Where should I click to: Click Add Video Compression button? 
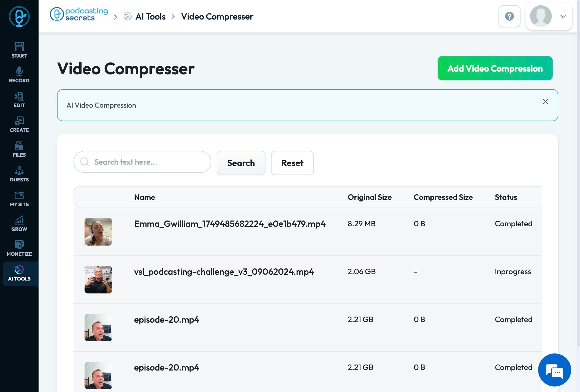click(x=495, y=68)
